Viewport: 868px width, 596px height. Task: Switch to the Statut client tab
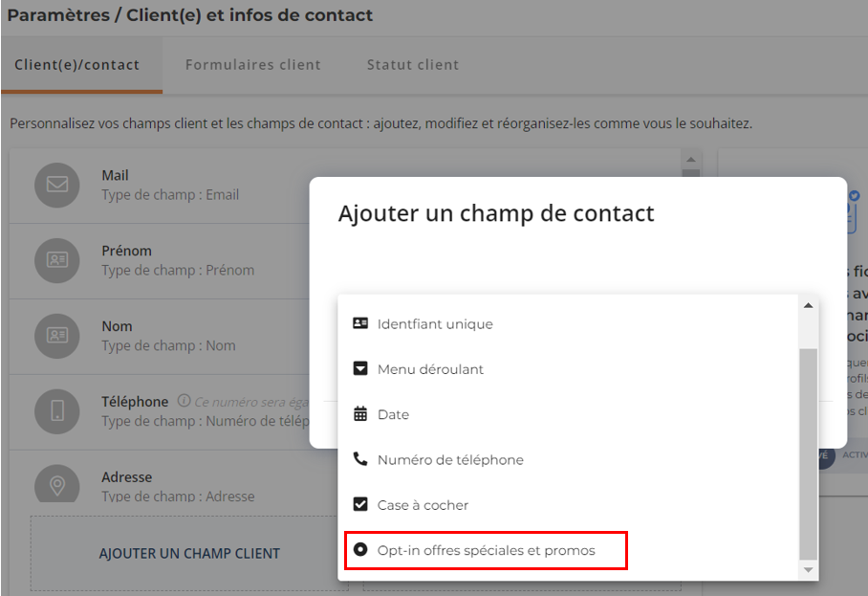coord(413,65)
